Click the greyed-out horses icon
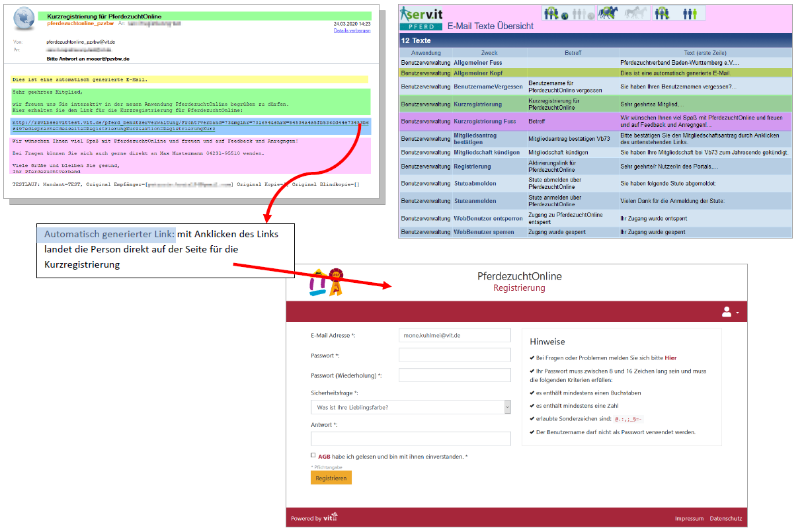The image size is (806, 532). [635, 13]
